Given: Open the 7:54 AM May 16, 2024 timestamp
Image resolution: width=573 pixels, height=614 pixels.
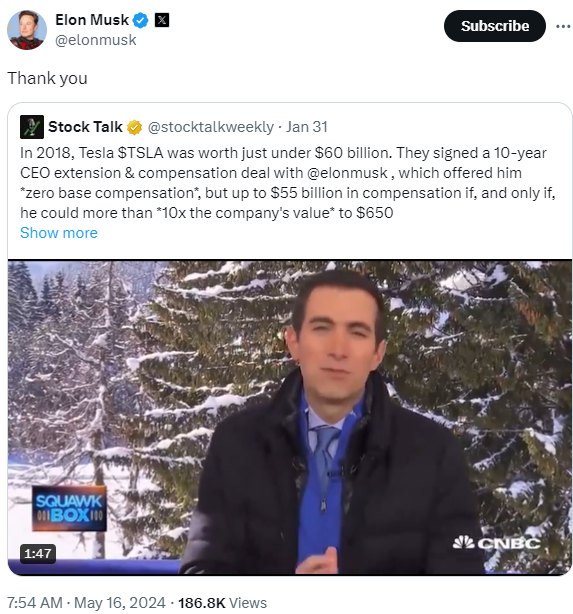Looking at the screenshot, I should [86, 602].
